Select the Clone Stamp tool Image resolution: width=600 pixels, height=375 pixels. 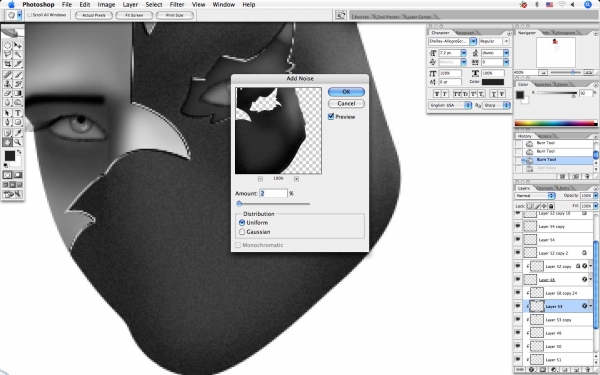tap(7, 84)
